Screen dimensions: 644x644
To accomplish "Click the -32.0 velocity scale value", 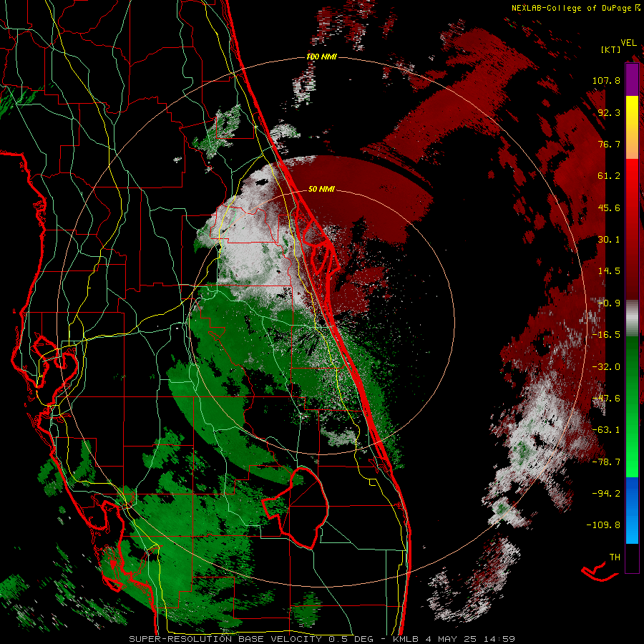I will pos(606,367).
